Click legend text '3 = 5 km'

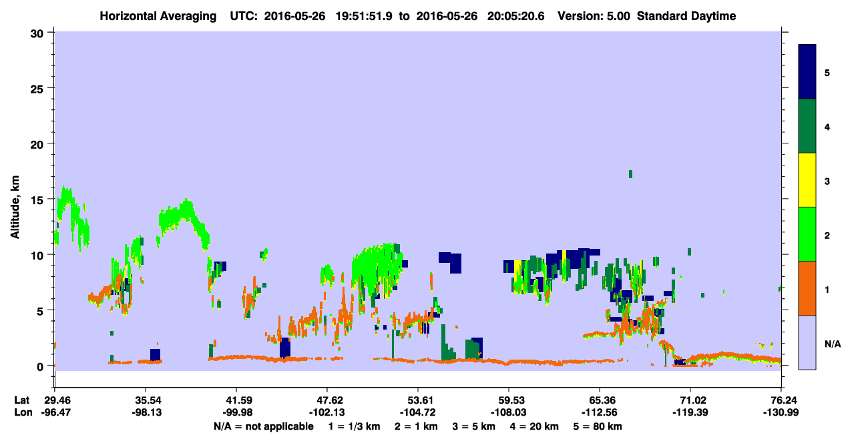475,426
